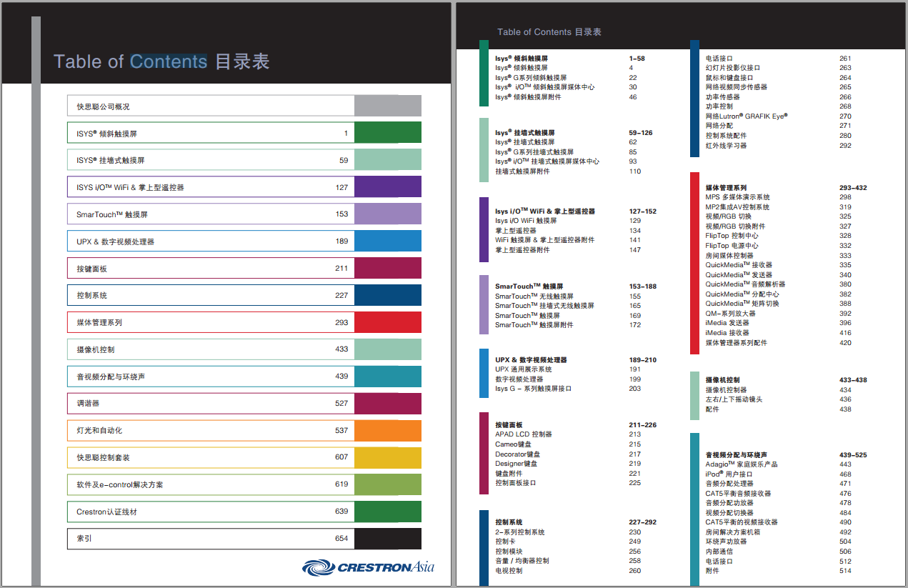Viewport: 908px width, 588px height.
Task: Open the 红外线学习器 entry
Action: (x=726, y=146)
